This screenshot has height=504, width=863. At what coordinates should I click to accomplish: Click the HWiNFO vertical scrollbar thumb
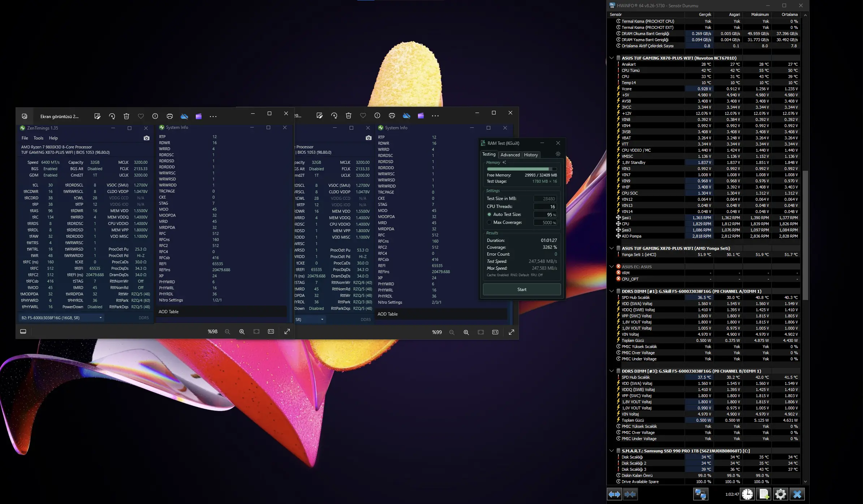click(x=805, y=235)
